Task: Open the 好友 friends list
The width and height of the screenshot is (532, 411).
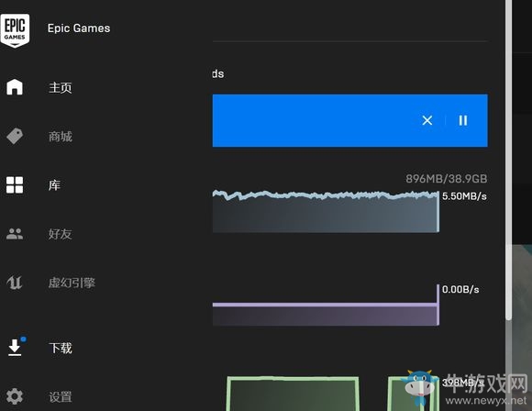Action: point(60,234)
